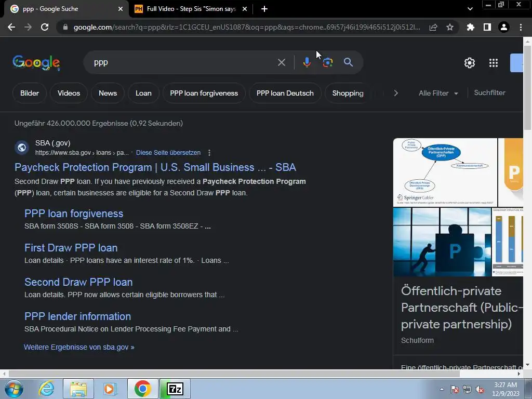Open PPP loan forgiveness sitelink
This screenshot has height=399, width=532.
point(74,214)
